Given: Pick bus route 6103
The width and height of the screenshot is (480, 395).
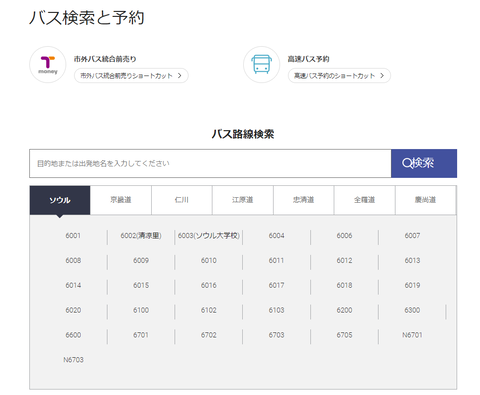Looking at the screenshot, I should [x=277, y=310].
